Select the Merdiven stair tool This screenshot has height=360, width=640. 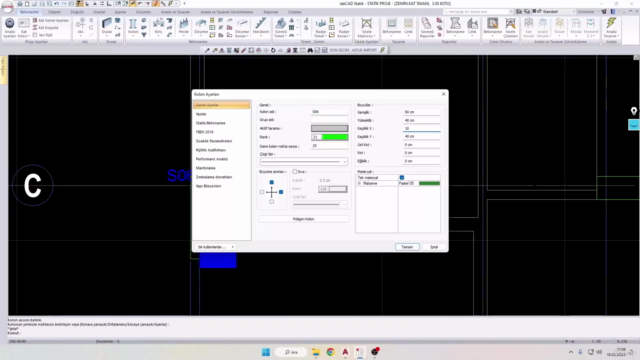click(261, 27)
